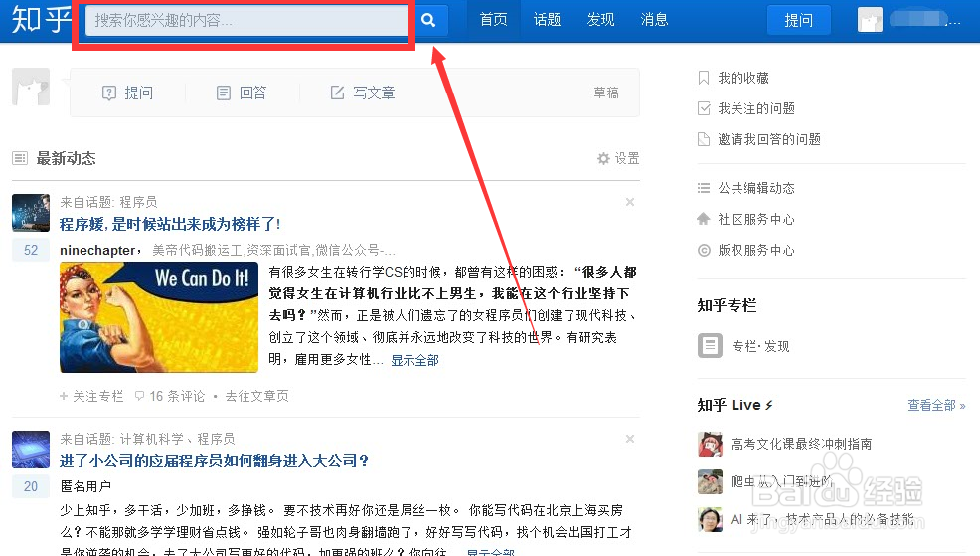Open avatar of 高考文化课 Live

[710, 444]
